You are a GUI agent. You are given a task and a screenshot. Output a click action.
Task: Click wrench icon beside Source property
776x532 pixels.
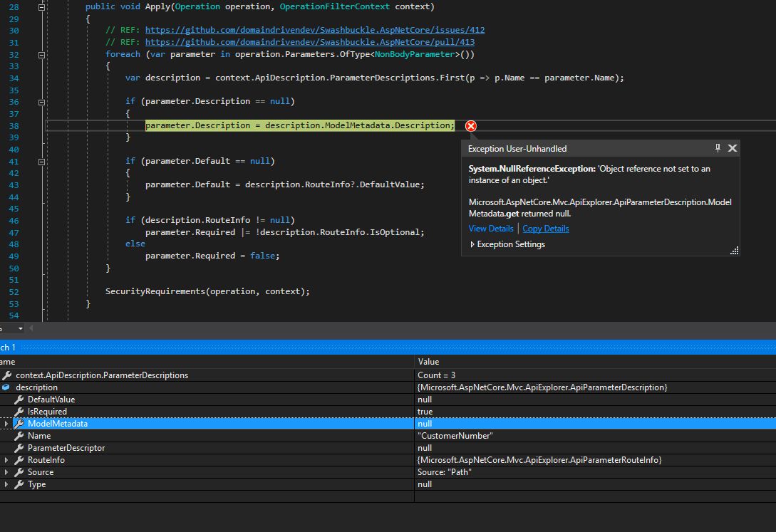pos(19,472)
